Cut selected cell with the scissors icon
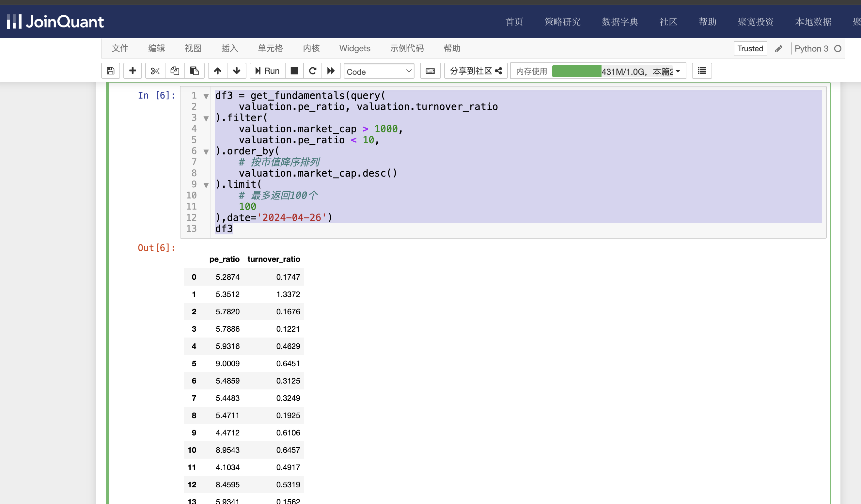 pyautogui.click(x=155, y=71)
